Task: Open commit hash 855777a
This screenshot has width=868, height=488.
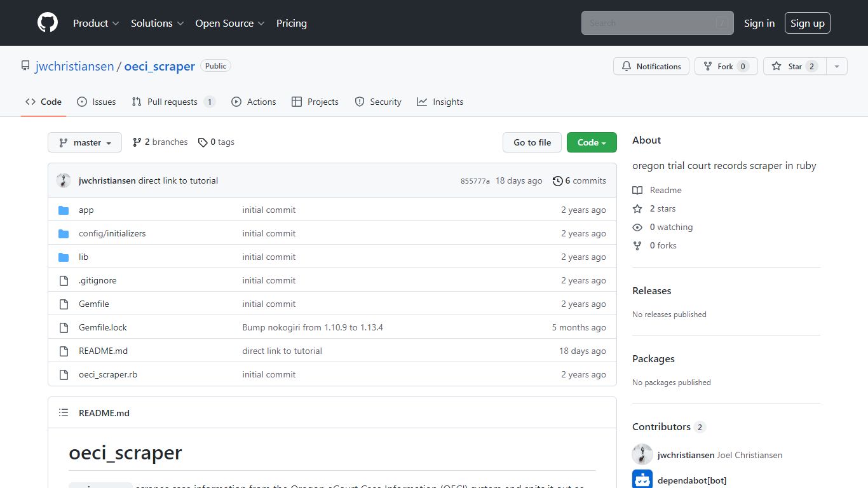Action: click(475, 181)
